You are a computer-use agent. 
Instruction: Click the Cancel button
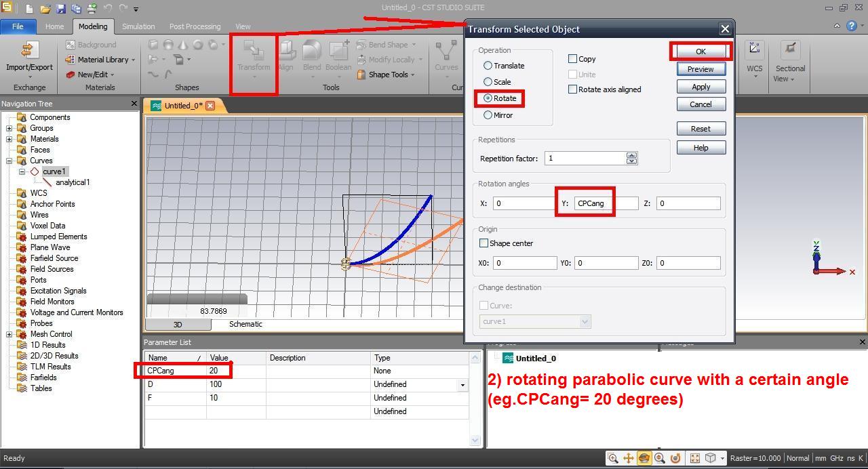point(701,104)
